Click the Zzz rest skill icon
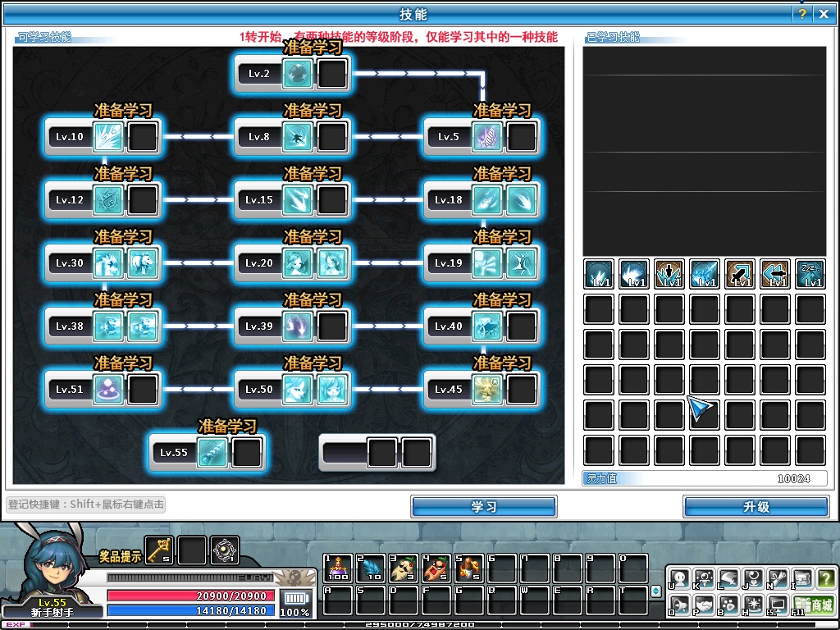This screenshot has width=840, height=630. pos(810,274)
